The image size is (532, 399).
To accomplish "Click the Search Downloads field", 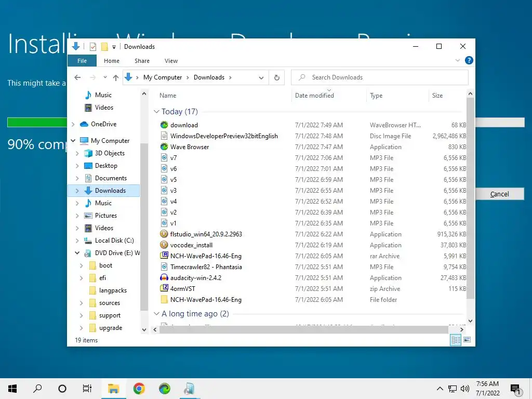I will (x=380, y=77).
